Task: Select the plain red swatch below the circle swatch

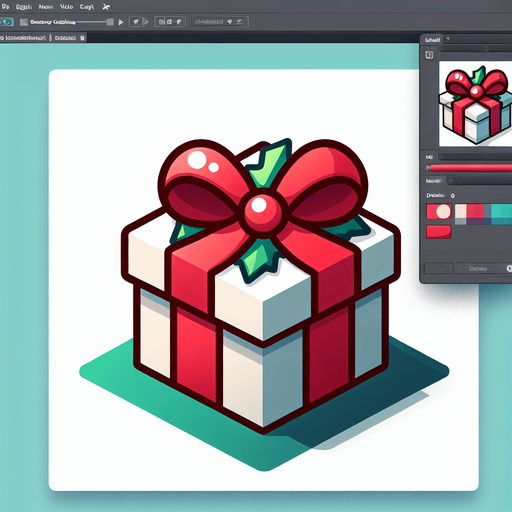Action: (x=439, y=232)
